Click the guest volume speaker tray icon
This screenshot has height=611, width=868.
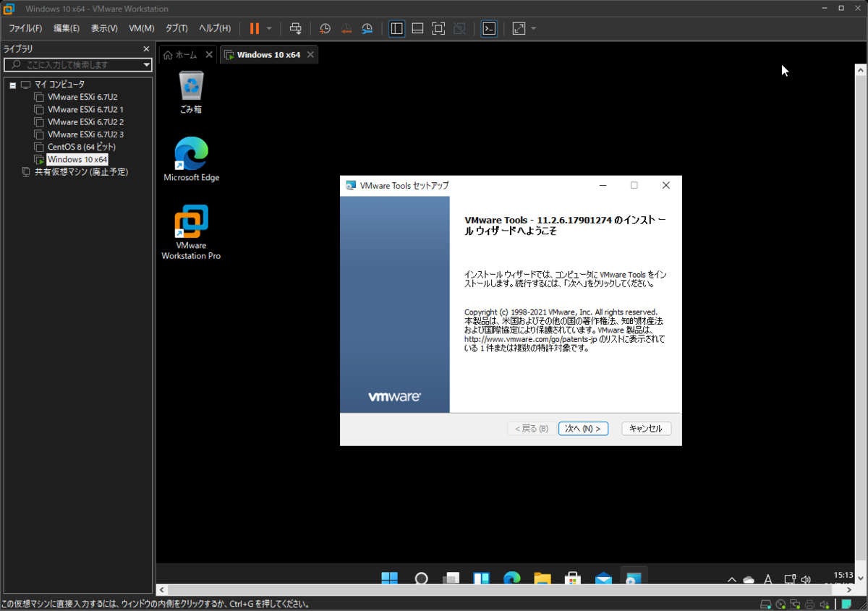(806, 579)
